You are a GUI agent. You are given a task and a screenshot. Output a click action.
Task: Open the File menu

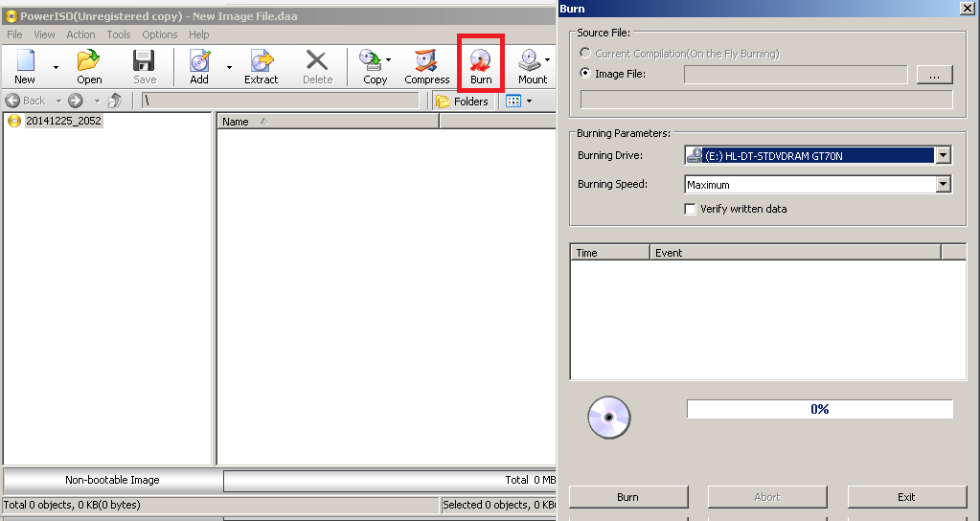coord(14,34)
